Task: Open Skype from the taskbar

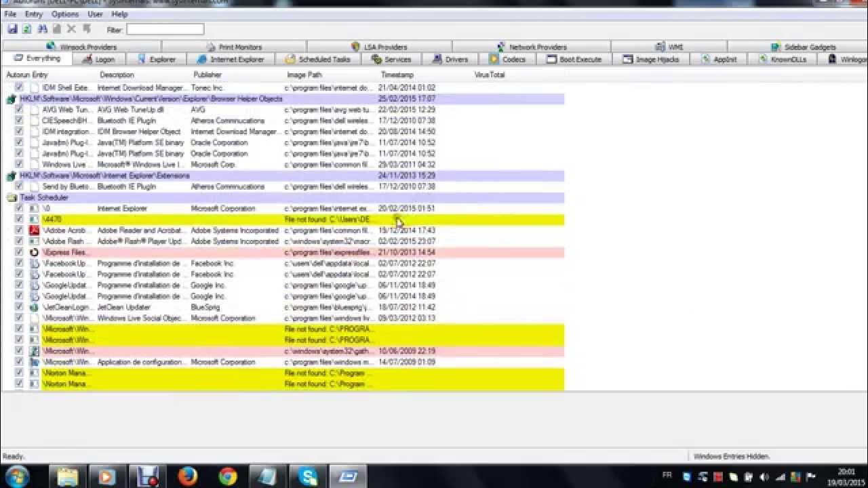Action: [x=309, y=476]
